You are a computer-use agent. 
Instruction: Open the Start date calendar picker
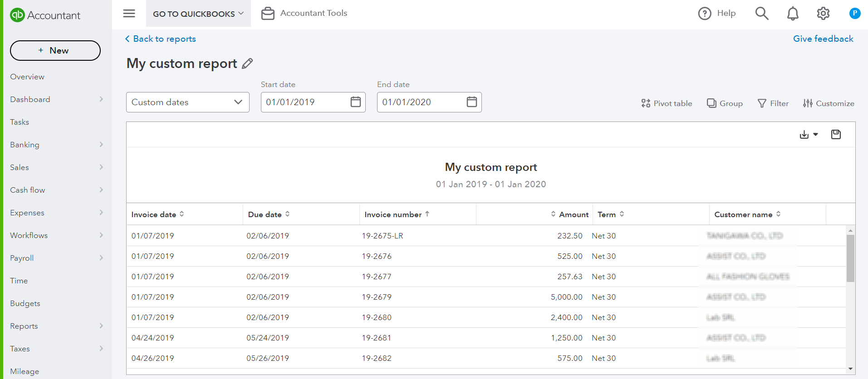coord(356,102)
